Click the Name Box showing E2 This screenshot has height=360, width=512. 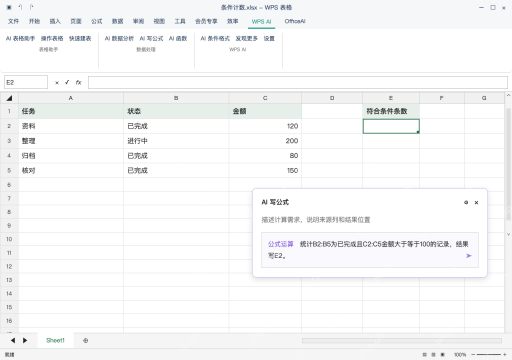click(26, 82)
